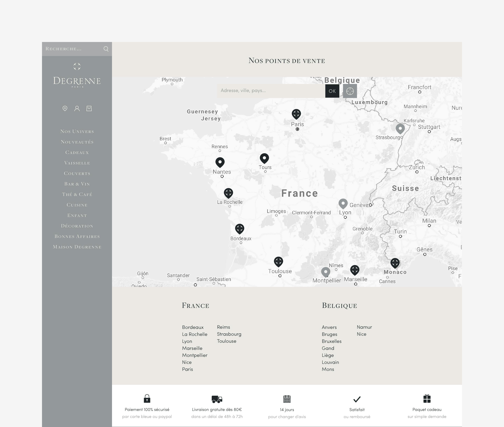Click the OK search button

332,91
